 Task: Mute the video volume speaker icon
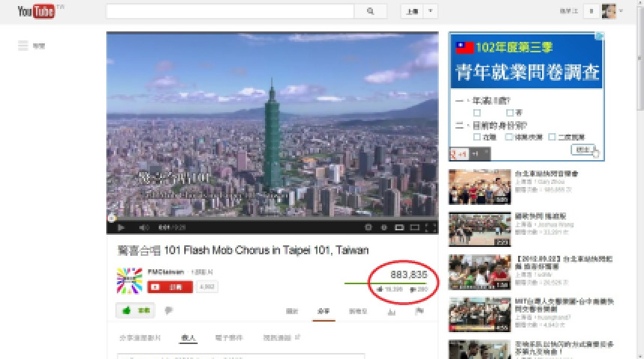click(x=142, y=227)
